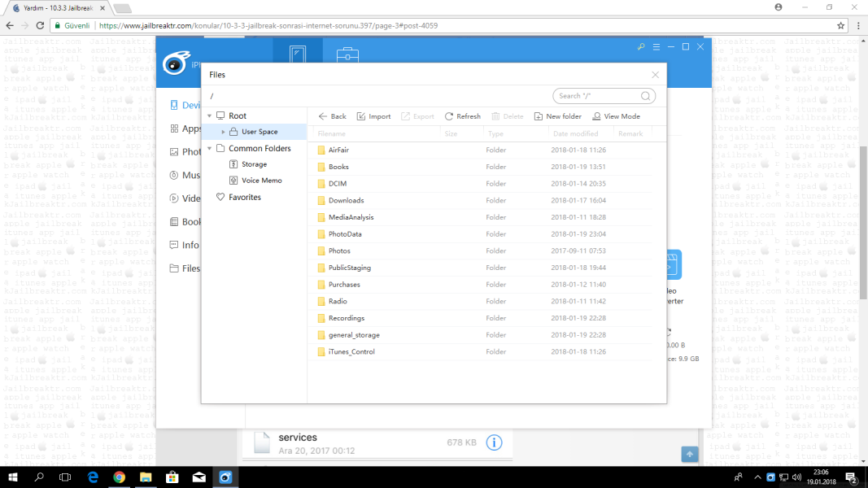This screenshot has height=488, width=868.
Task: Open Microsoft Edge from the taskbar
Action: [93, 477]
